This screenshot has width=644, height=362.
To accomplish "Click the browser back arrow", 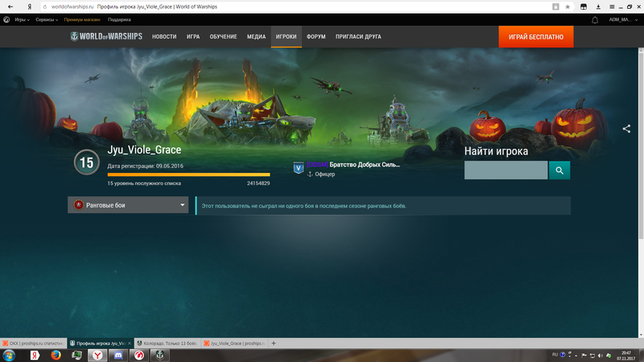I will [10, 6].
